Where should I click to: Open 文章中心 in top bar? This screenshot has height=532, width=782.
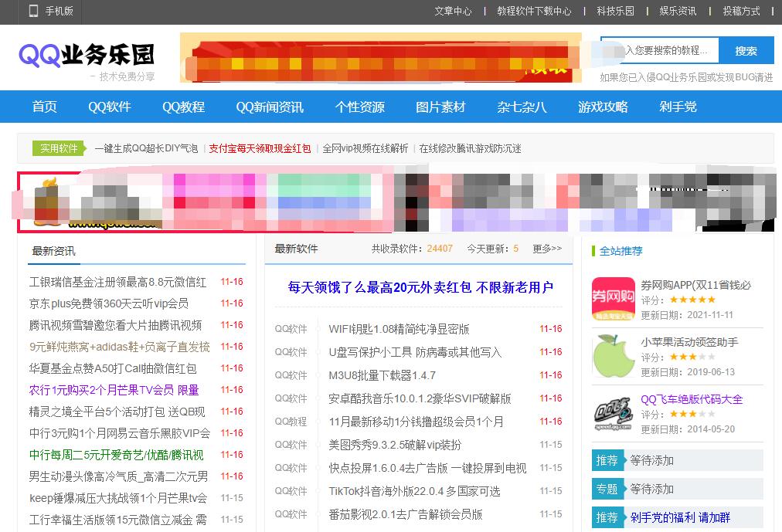coord(452,11)
